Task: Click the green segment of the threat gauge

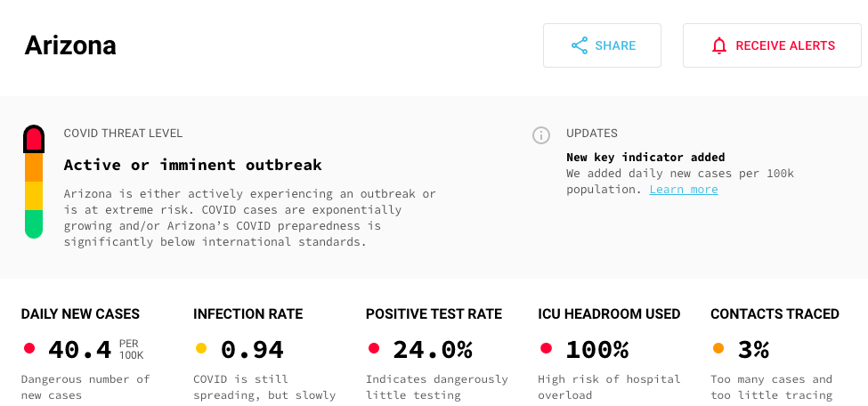Action: pos(34,223)
